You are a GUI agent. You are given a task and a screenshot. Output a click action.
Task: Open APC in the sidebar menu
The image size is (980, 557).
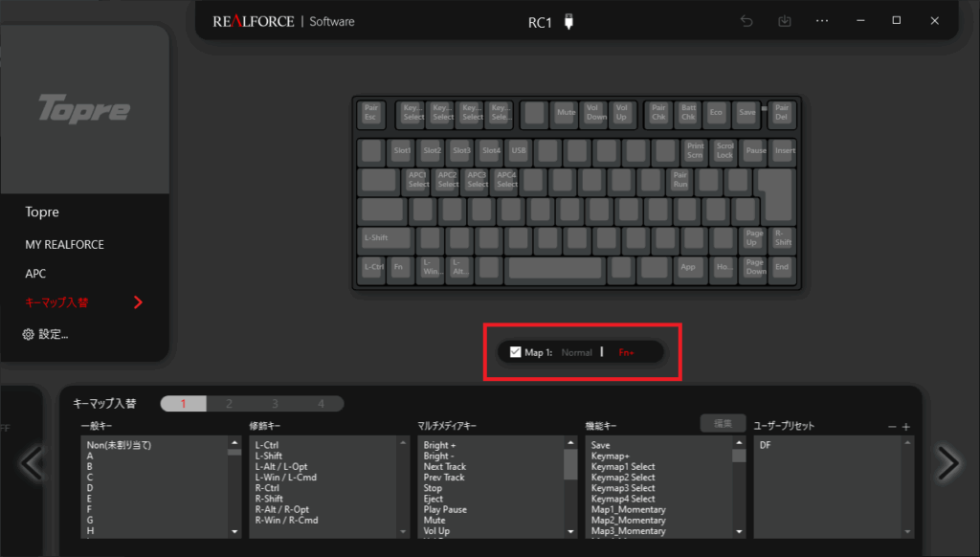pos(35,273)
